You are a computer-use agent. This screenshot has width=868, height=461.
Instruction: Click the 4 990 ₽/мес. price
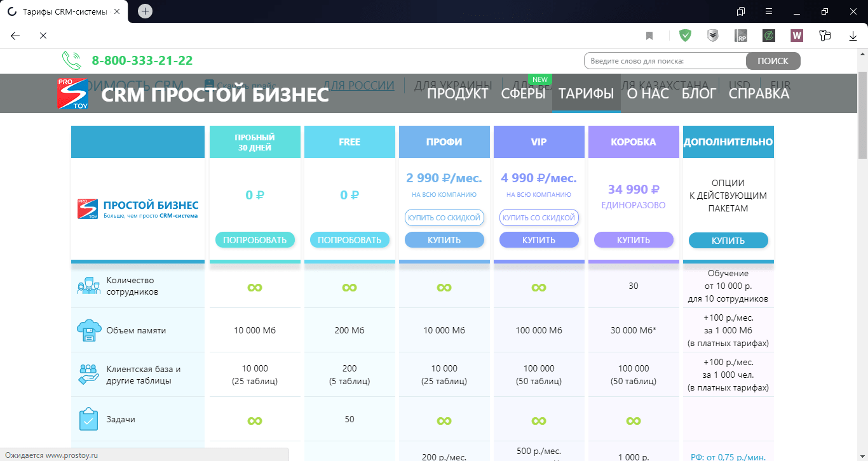[x=539, y=178]
